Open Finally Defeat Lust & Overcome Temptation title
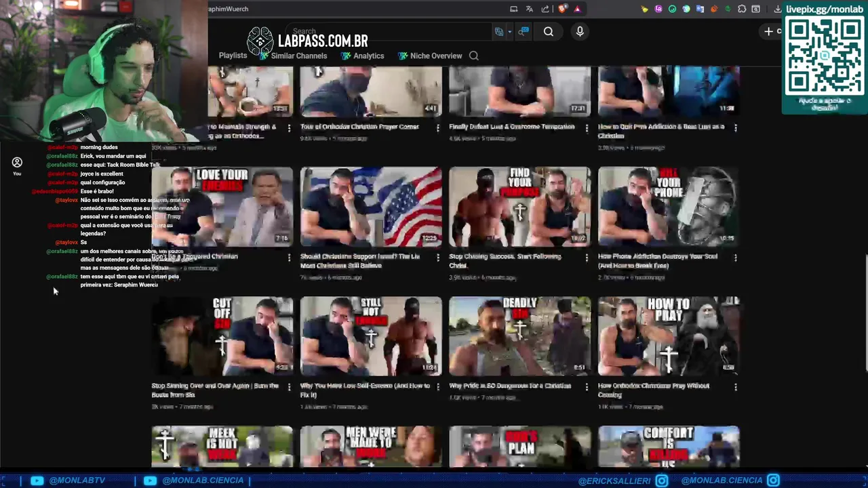The height and width of the screenshot is (488, 868). (512, 127)
